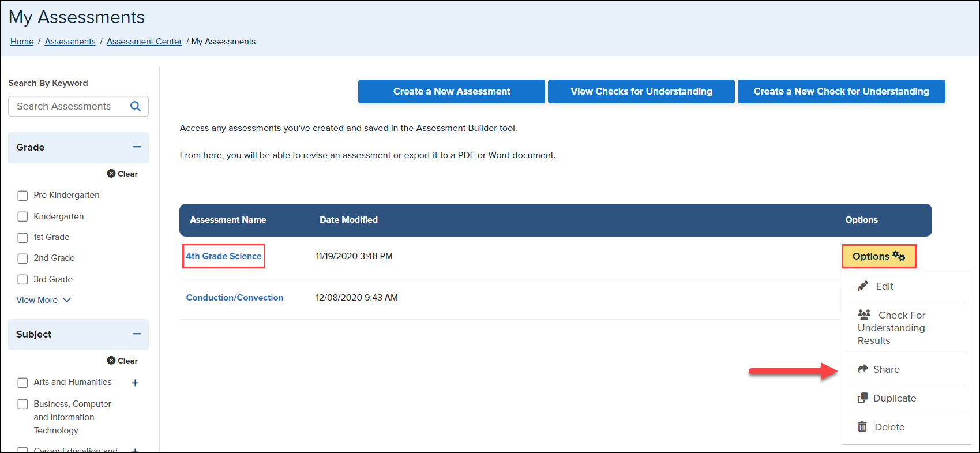Open the yellow Options dropdown button
This screenshot has width=980, height=453.
878,256
